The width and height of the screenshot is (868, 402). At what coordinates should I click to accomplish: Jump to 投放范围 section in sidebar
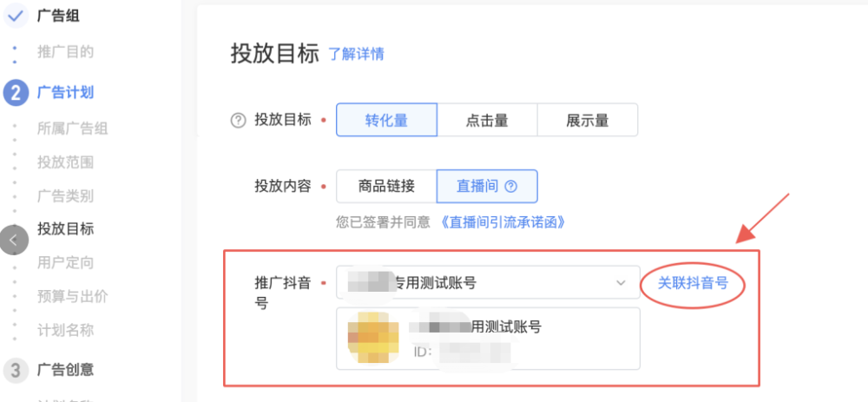[x=65, y=161]
